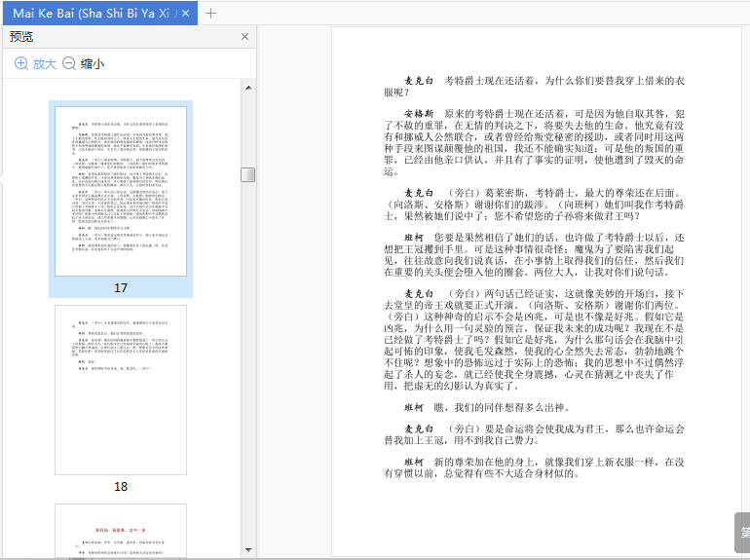Click the 班柯 speaker before 新的尊荣
The image size is (750, 560).
[414, 462]
